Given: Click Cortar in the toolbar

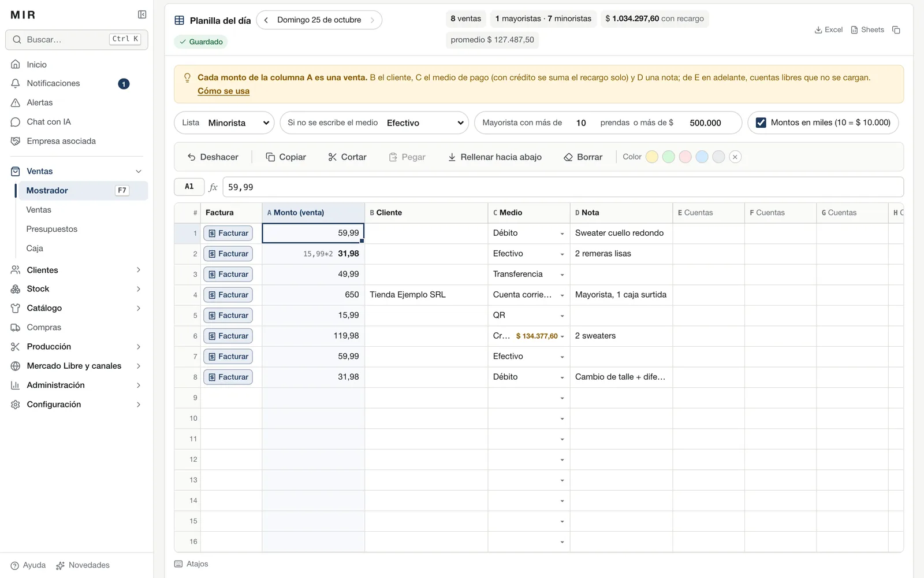Looking at the screenshot, I should pyautogui.click(x=347, y=157).
